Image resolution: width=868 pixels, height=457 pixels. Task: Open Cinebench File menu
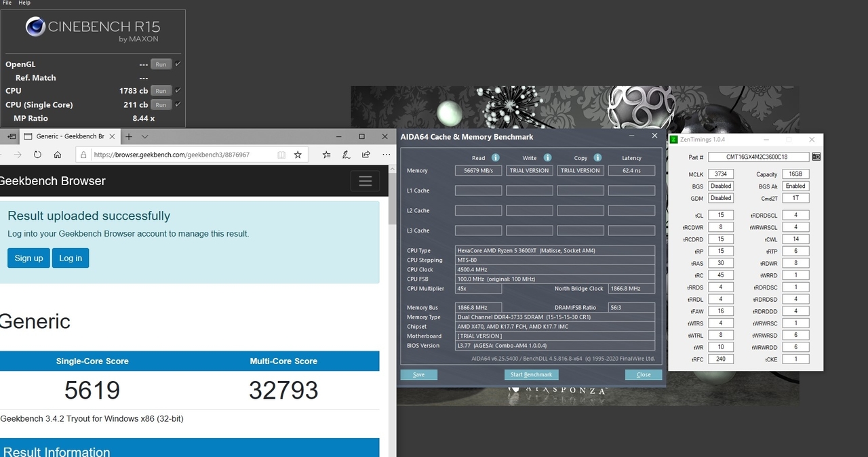[x=7, y=3]
